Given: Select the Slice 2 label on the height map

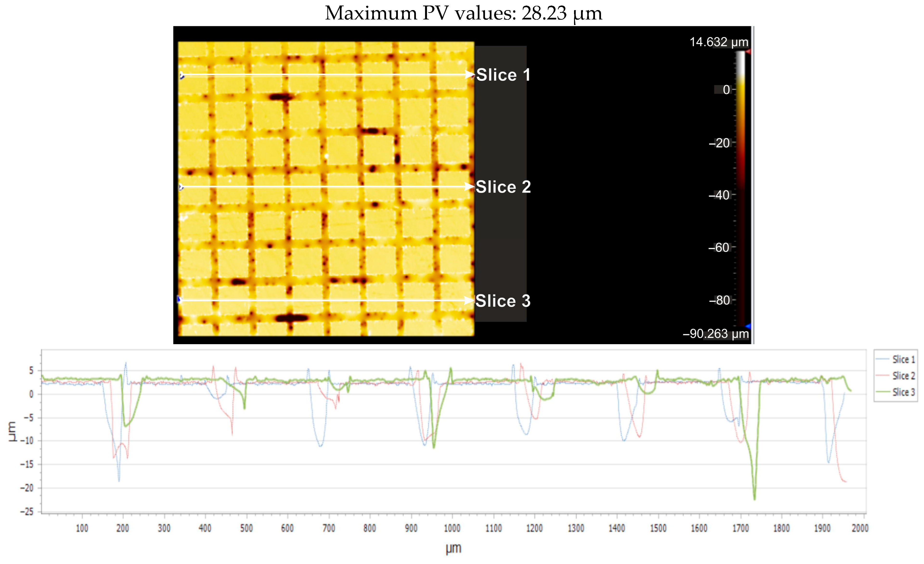Looking at the screenshot, I should coord(503,187).
